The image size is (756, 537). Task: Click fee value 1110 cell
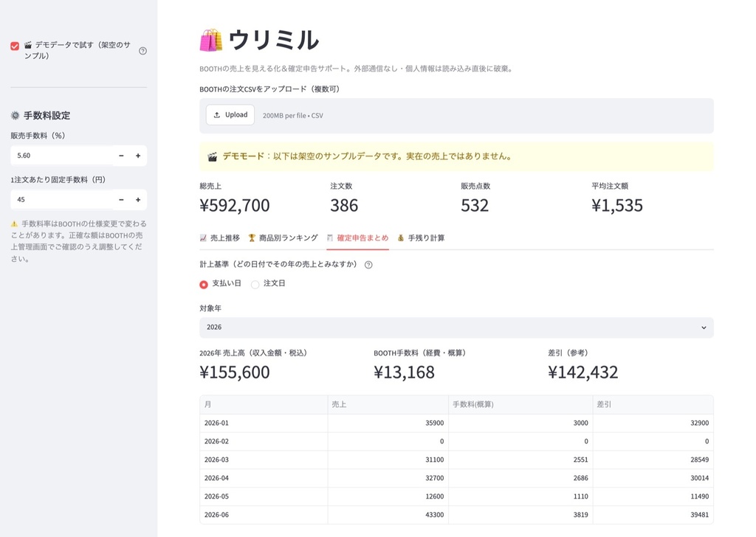(520, 496)
